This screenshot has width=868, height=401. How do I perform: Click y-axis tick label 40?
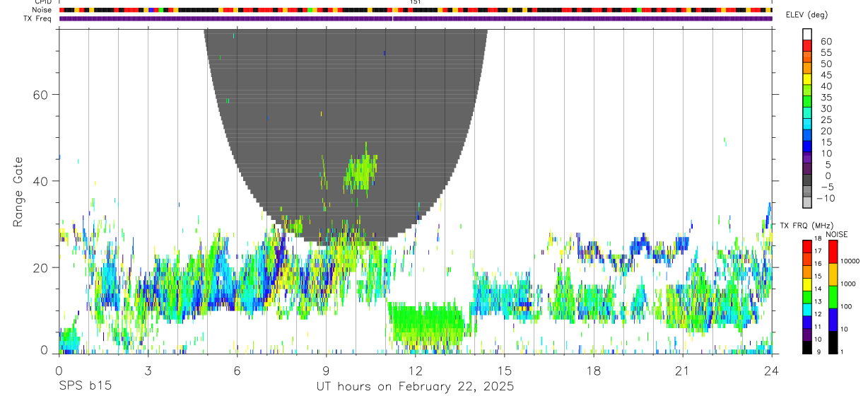coord(42,181)
